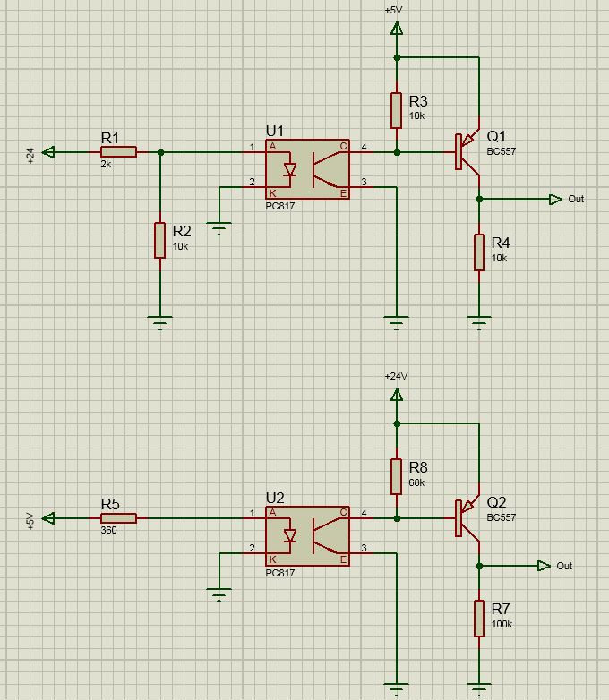The image size is (609, 700).
Task: Select the ground symbol on U2 pin 2
Action: pyautogui.click(x=219, y=594)
